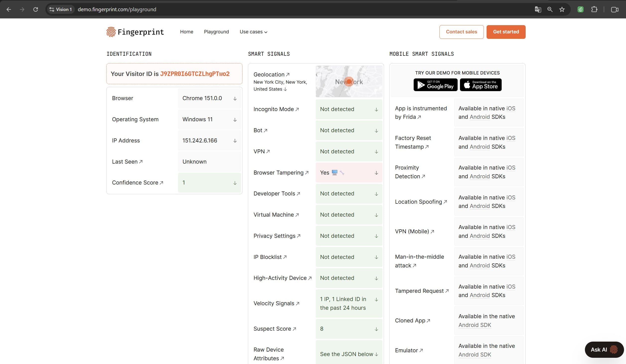
Task: Click the camera icon at toolbar right
Action: point(615,9)
